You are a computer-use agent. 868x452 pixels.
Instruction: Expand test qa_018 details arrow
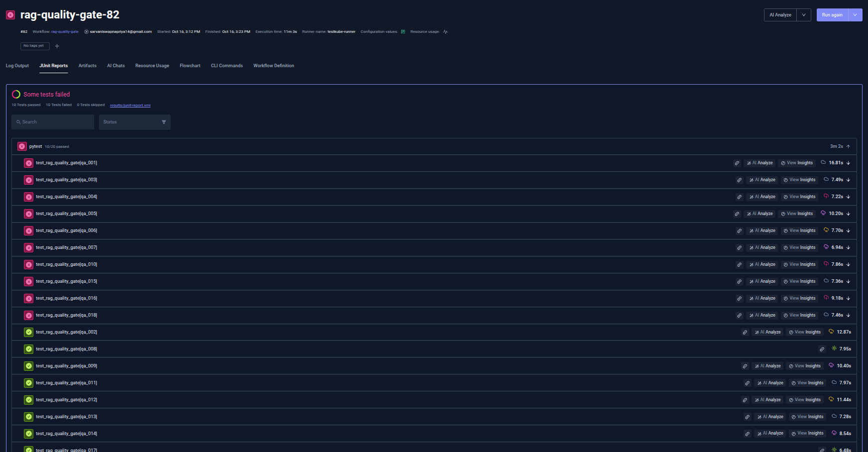pos(848,315)
